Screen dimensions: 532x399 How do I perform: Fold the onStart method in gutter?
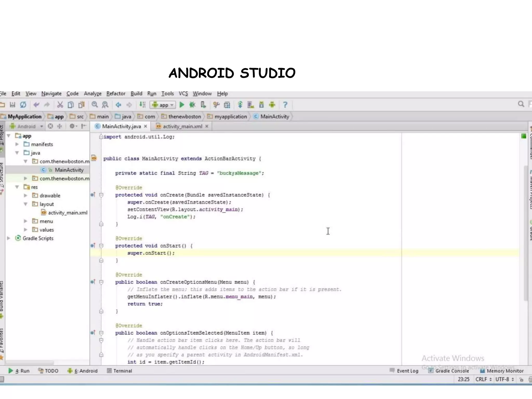click(101, 246)
